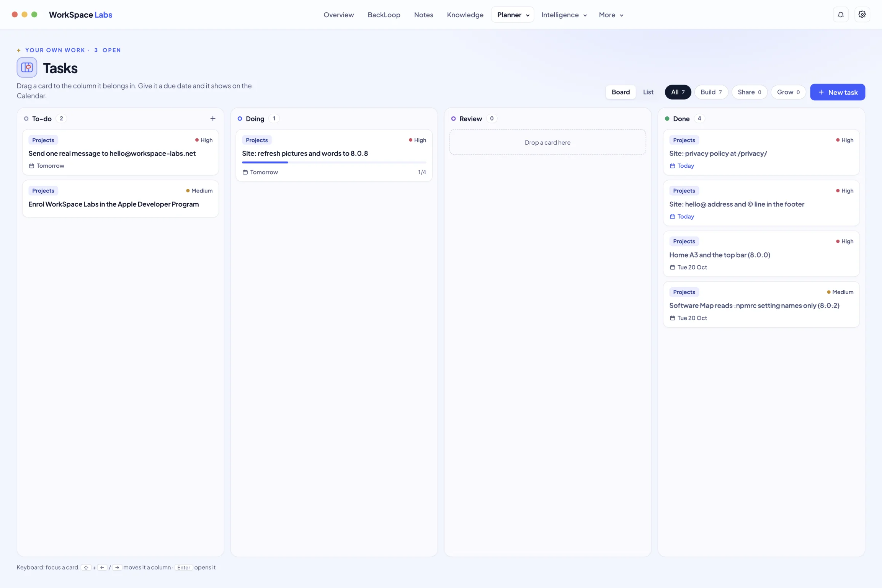Viewport: 882px width, 588px height.
Task: Expand the More dropdown menu
Action: click(611, 15)
